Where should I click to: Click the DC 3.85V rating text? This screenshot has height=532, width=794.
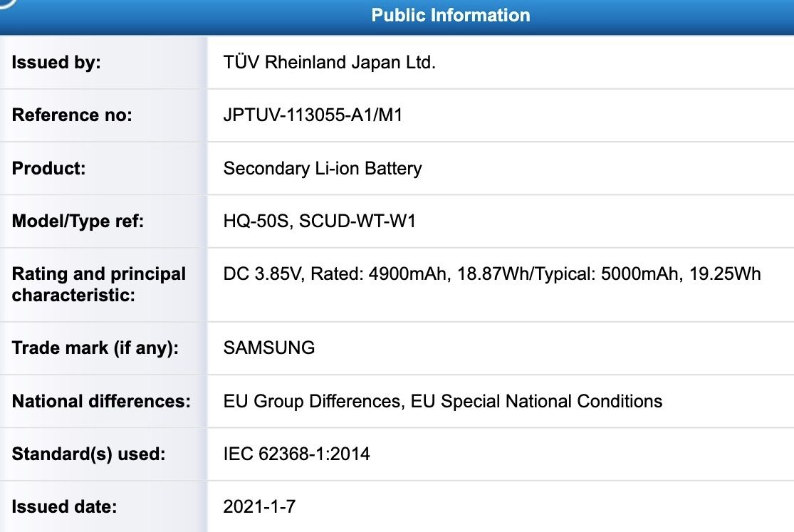tap(492, 274)
